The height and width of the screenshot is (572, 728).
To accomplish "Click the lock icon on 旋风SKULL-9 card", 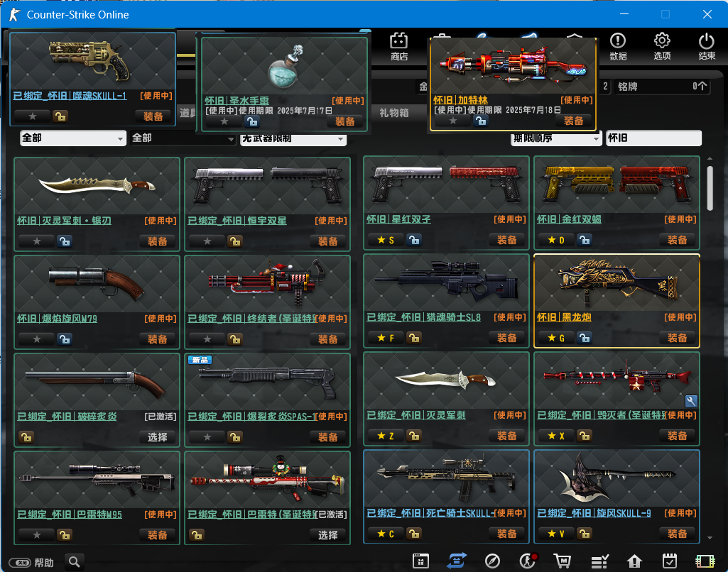I will pyautogui.click(x=585, y=534).
